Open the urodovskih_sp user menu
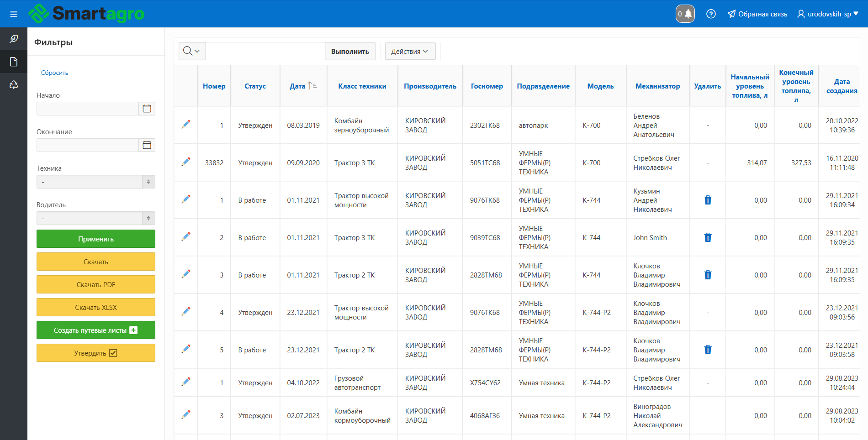The image size is (868, 440). [x=828, y=14]
